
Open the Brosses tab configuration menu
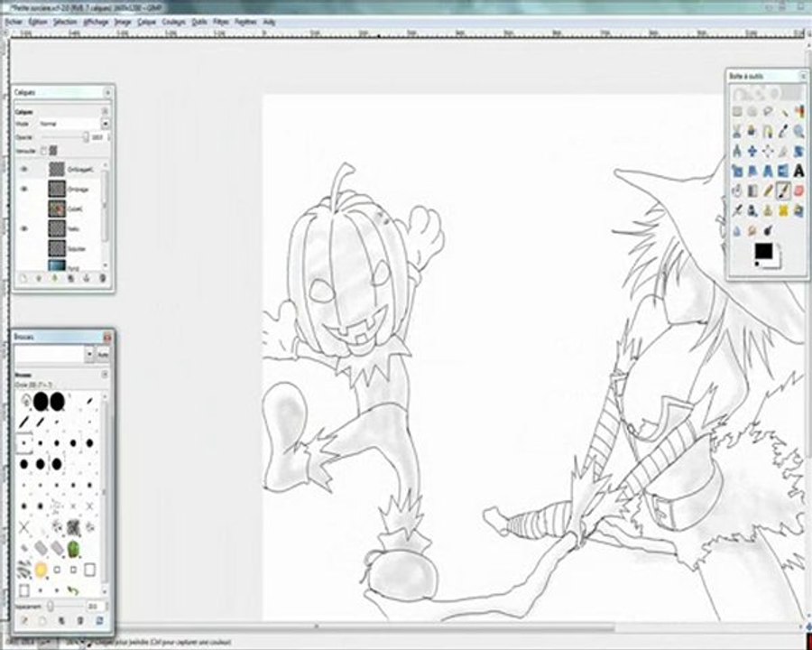[105, 375]
